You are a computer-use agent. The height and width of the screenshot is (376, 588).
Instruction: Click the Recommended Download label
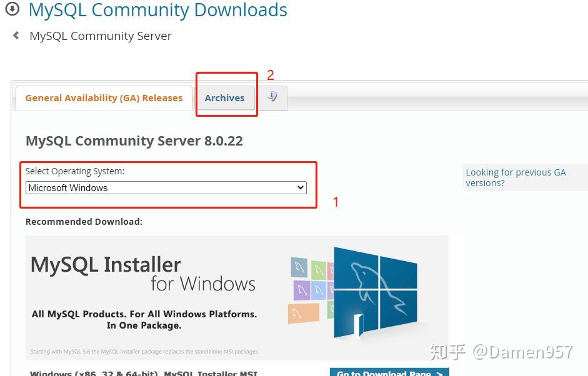[x=84, y=222]
